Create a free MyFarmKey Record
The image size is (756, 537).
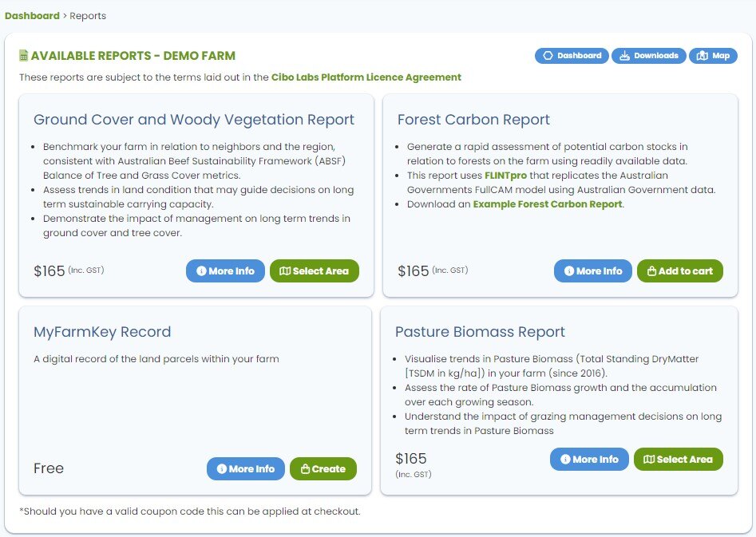point(323,469)
